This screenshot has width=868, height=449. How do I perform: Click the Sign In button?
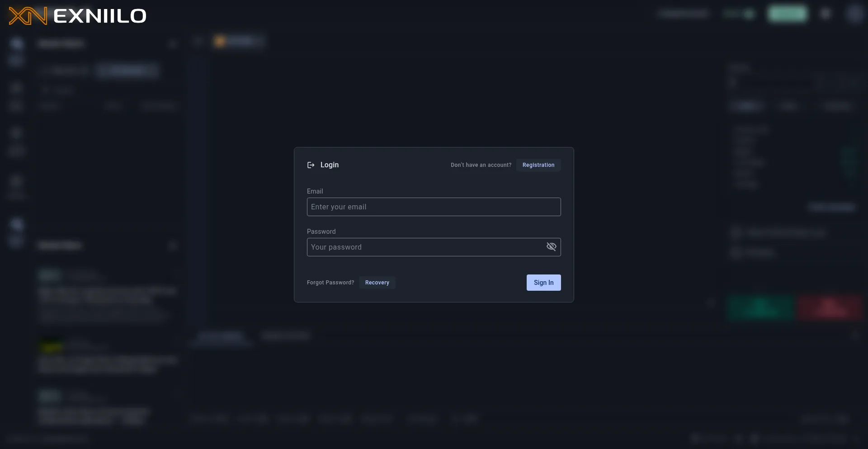[x=543, y=283]
